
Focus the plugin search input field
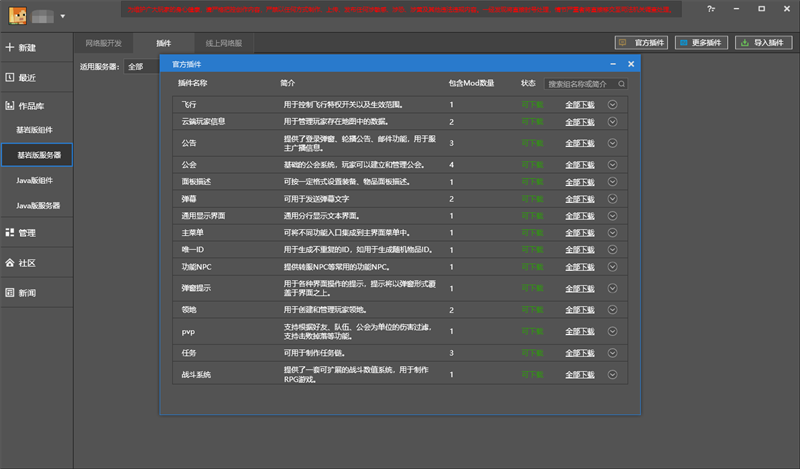pos(586,84)
